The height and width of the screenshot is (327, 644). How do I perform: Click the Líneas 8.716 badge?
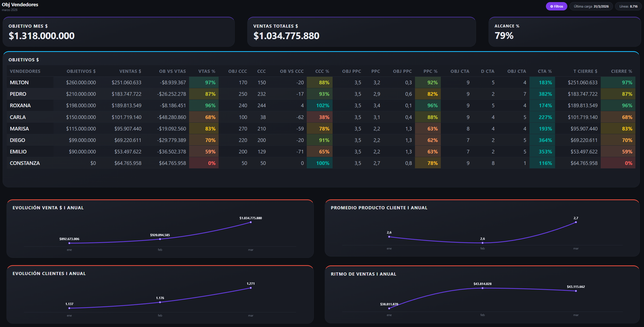(x=628, y=6)
